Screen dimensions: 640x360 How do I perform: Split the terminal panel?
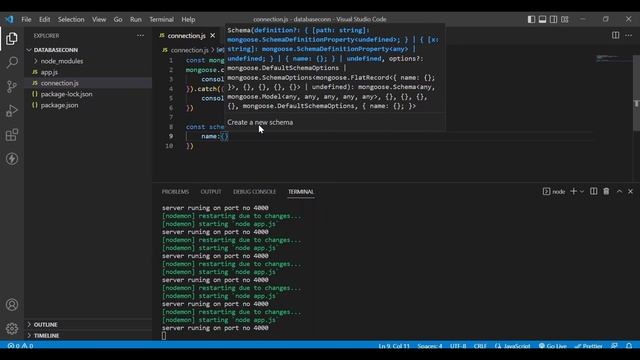pyautogui.click(x=593, y=191)
